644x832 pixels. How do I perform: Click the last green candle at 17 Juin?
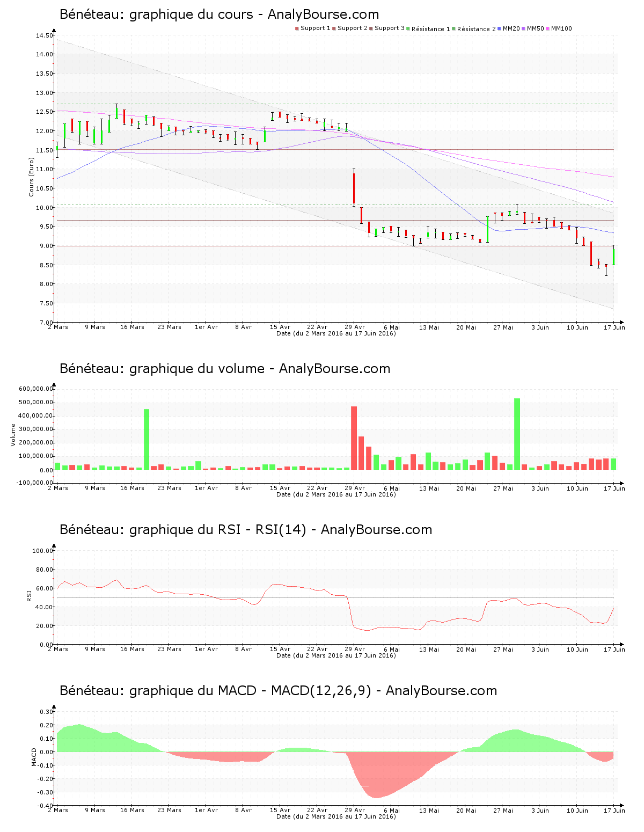pos(613,256)
